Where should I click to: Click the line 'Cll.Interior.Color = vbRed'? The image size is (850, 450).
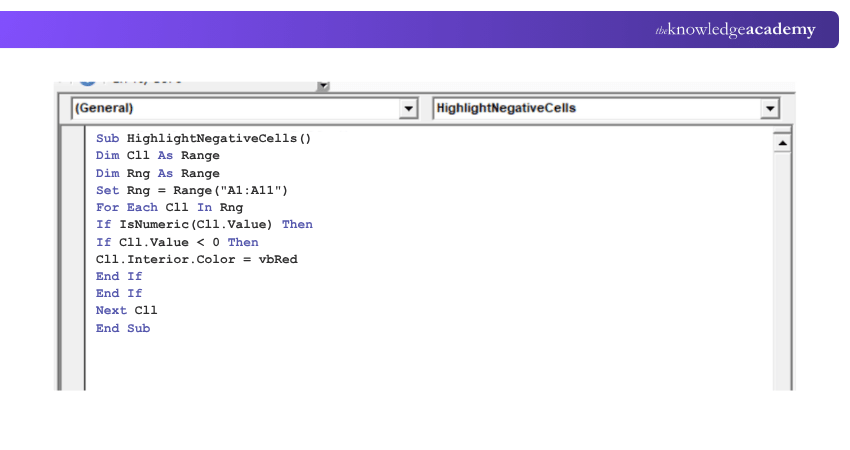coord(196,259)
